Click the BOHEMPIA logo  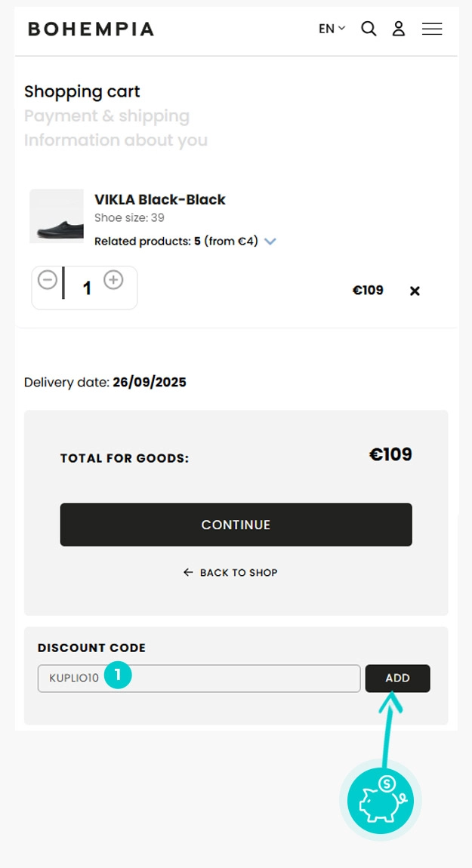tap(91, 29)
